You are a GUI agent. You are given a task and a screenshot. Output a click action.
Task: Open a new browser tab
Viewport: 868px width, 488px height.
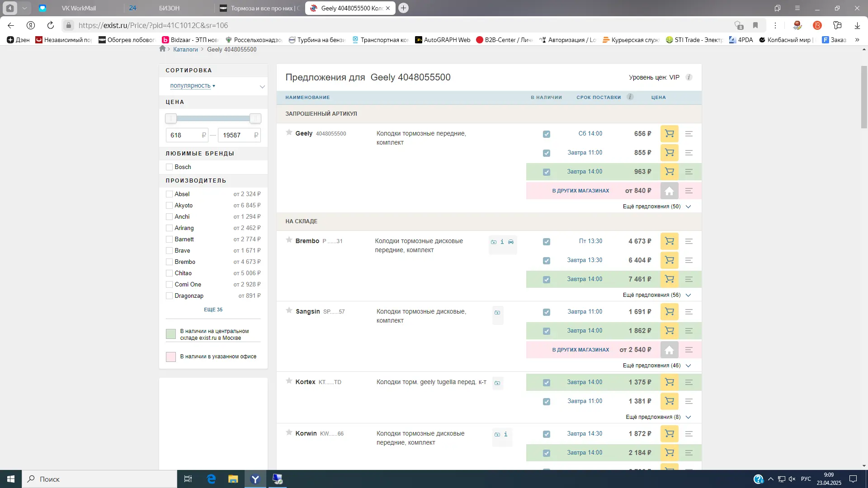(404, 8)
